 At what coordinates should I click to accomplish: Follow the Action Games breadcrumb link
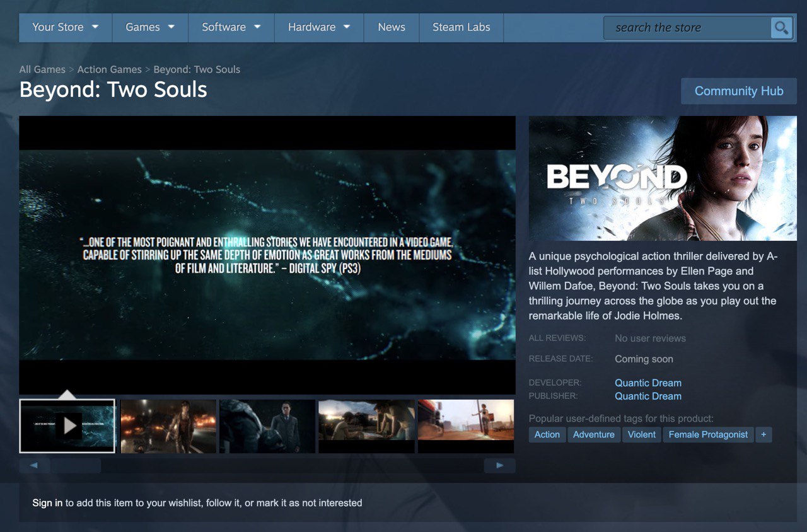point(109,69)
